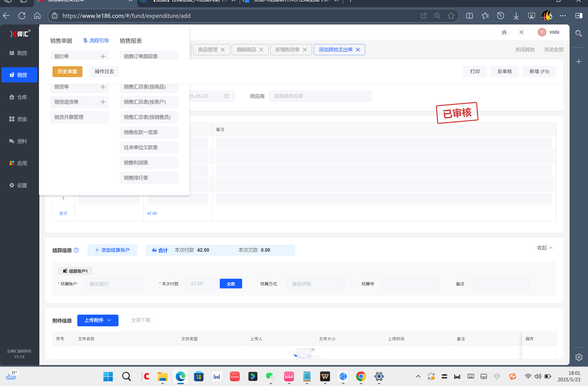Close the 添加其他支出单 tab

(x=358, y=50)
